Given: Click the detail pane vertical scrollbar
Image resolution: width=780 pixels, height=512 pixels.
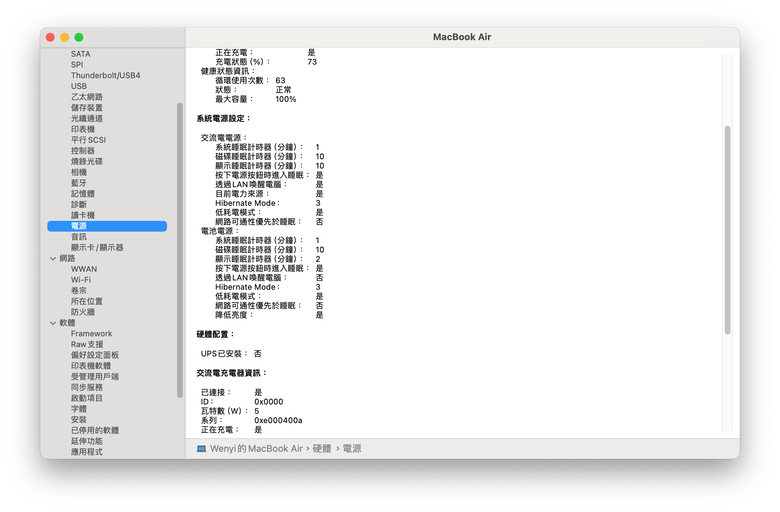Looking at the screenshot, I should (727, 230).
